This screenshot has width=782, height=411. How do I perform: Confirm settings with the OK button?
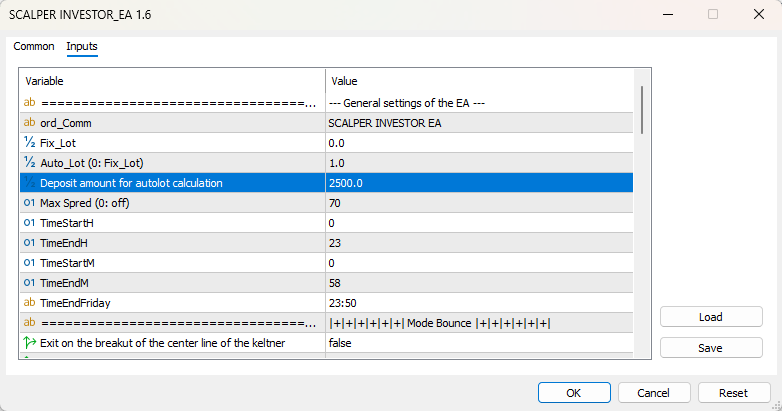pos(574,393)
